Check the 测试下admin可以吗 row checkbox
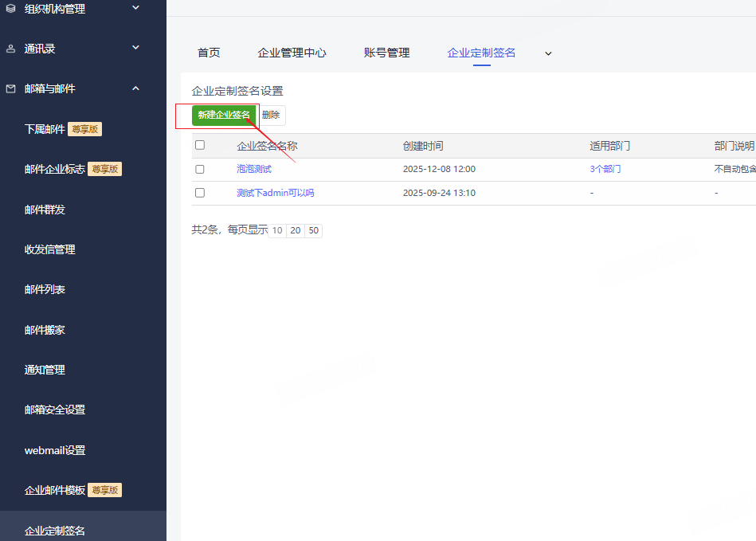The image size is (756, 541). point(200,193)
